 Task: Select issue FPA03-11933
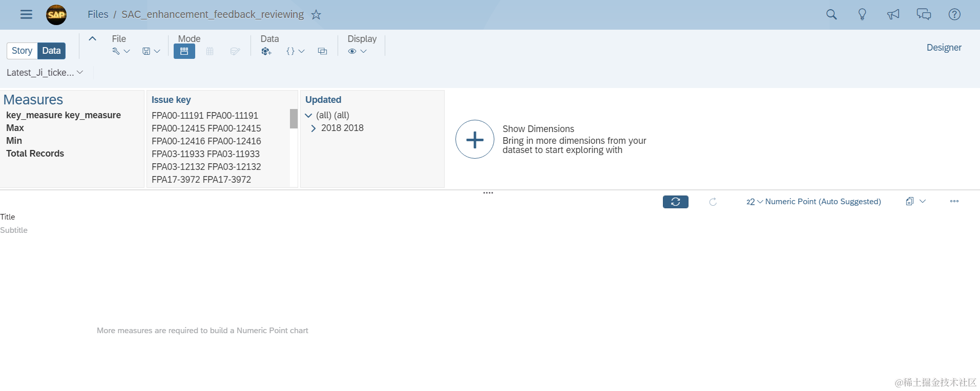coord(205,154)
